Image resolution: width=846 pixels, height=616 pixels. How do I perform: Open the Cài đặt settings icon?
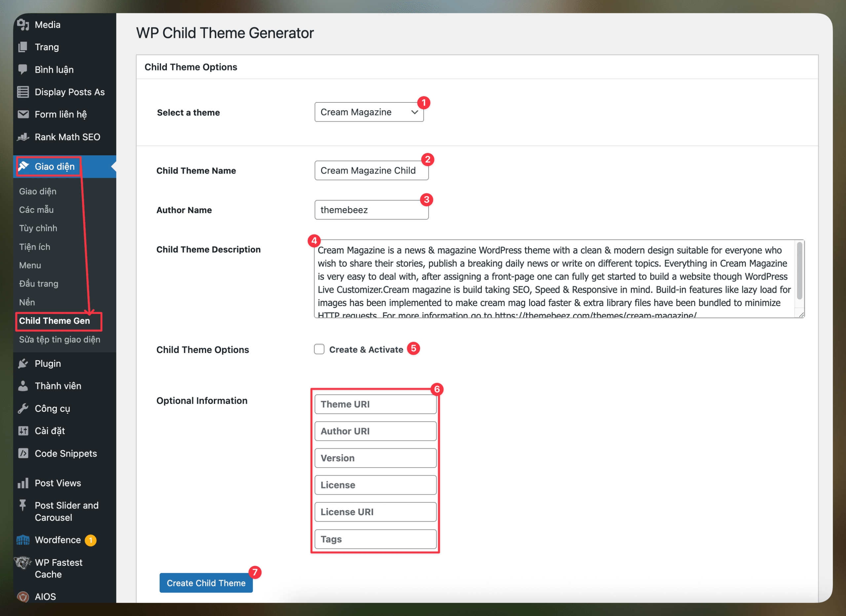coord(23,431)
